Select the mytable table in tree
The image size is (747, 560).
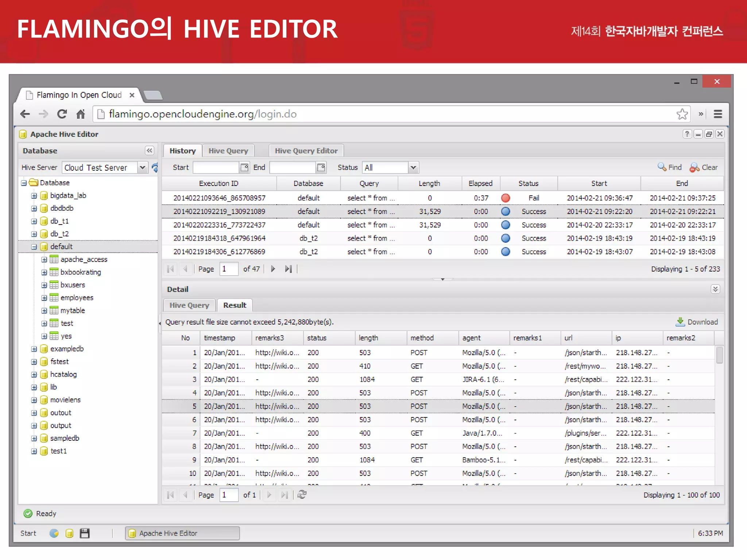73,311
